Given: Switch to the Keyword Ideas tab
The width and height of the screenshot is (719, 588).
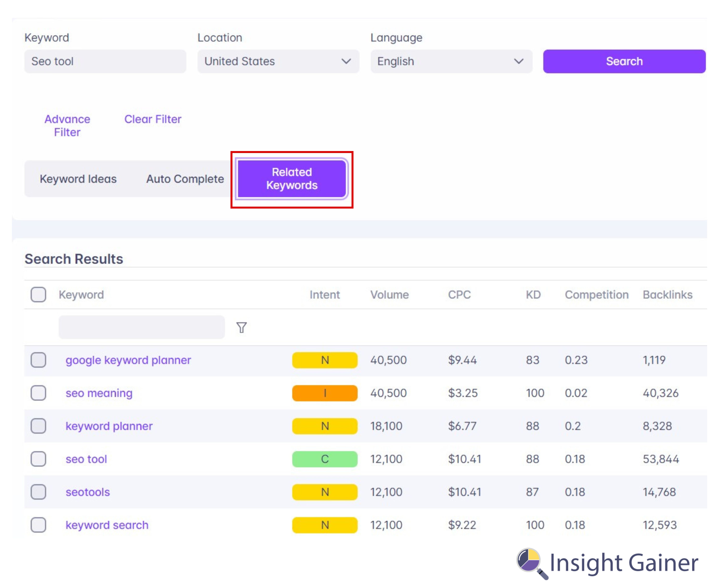Looking at the screenshot, I should click(78, 179).
